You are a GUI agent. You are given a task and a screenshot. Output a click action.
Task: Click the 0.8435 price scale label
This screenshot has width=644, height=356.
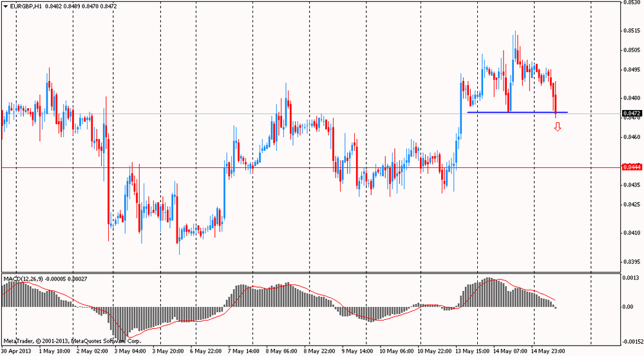pos(631,185)
